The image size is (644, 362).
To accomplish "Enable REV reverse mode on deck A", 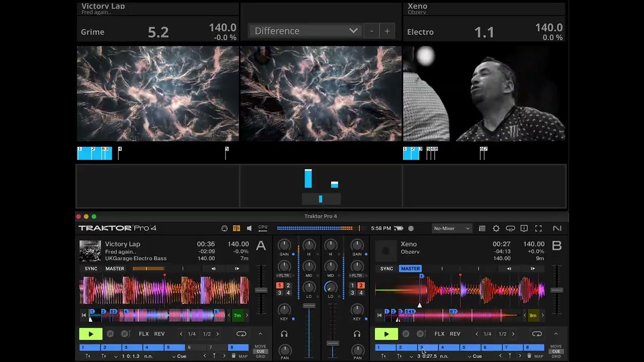I will (x=159, y=334).
